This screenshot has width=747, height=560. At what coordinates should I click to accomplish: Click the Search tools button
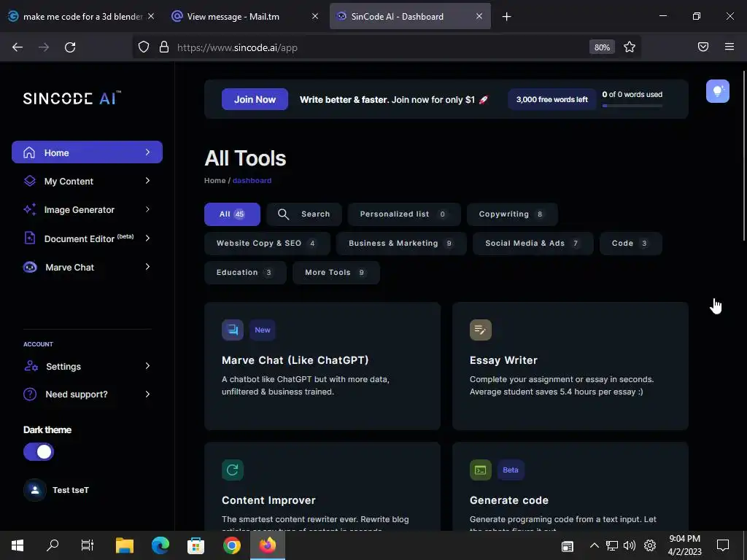(x=304, y=214)
